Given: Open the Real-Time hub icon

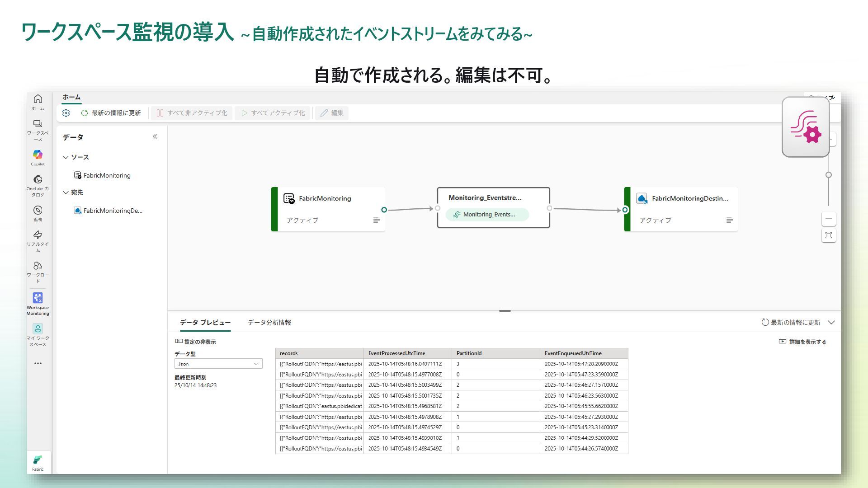Looking at the screenshot, I should point(38,235).
